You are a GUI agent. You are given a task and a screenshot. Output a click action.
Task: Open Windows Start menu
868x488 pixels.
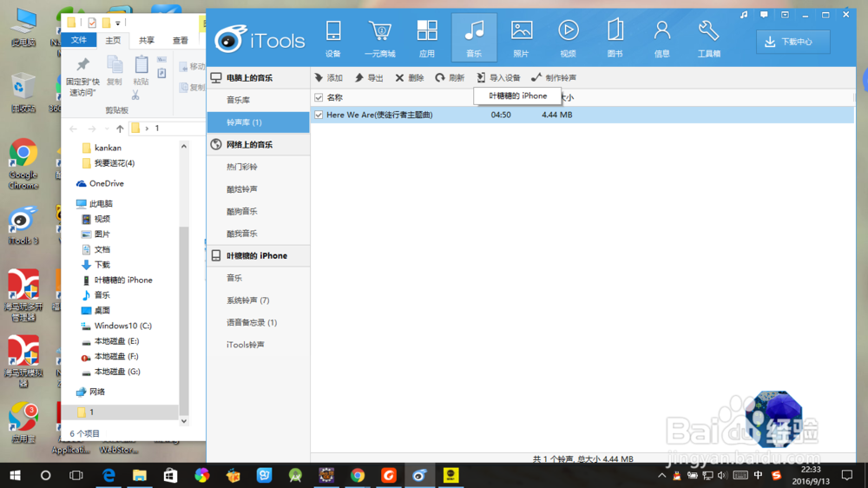coord(15,475)
